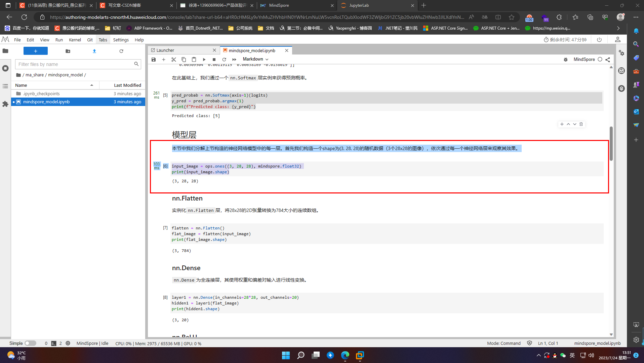Click the browser refresh button
The width and height of the screenshot is (644, 363).
pyautogui.click(x=24, y=17)
